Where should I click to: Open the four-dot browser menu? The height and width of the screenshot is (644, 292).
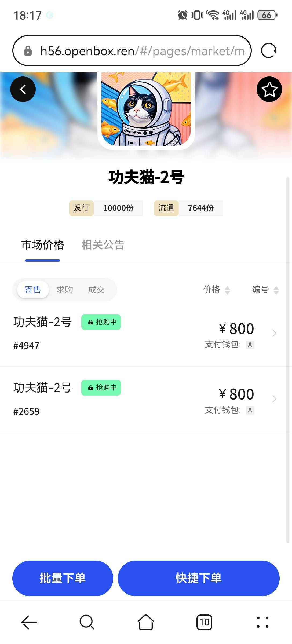[x=262, y=622]
